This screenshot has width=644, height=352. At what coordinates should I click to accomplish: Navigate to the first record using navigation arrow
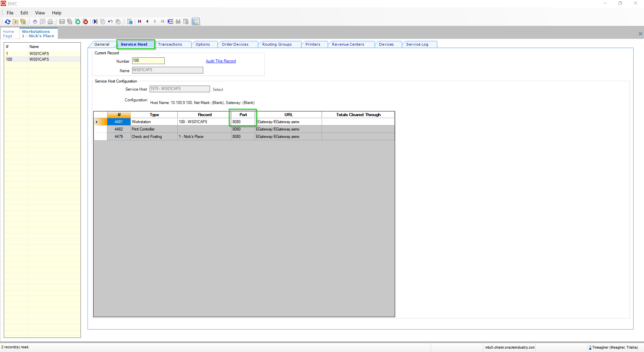point(140,21)
